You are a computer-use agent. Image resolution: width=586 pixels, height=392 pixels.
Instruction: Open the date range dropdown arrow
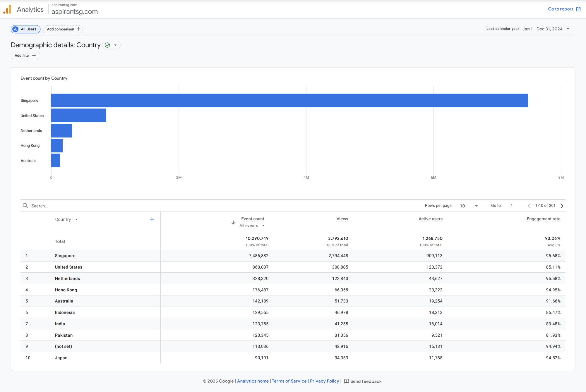568,29
